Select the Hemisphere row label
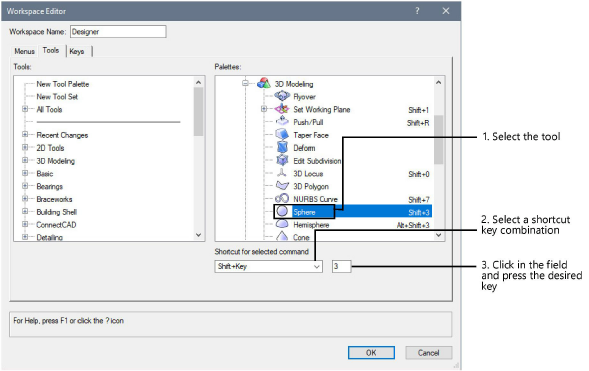Viewport: 589px width, 371px height. (x=311, y=225)
